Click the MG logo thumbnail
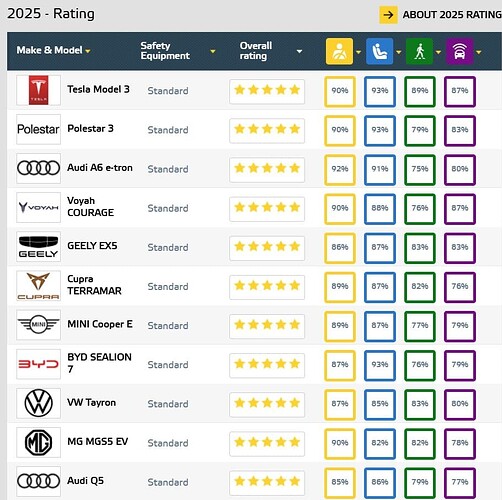Image resolution: width=502 pixels, height=500 pixels. point(39,442)
